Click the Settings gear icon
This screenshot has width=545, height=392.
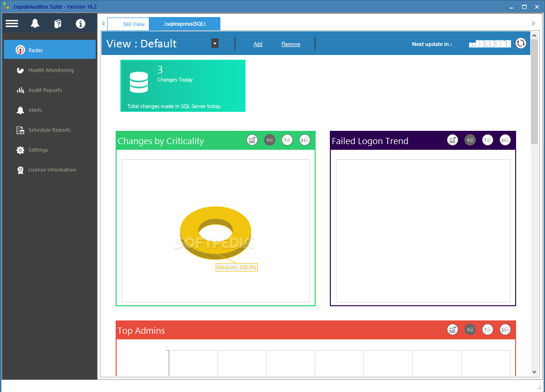20,150
